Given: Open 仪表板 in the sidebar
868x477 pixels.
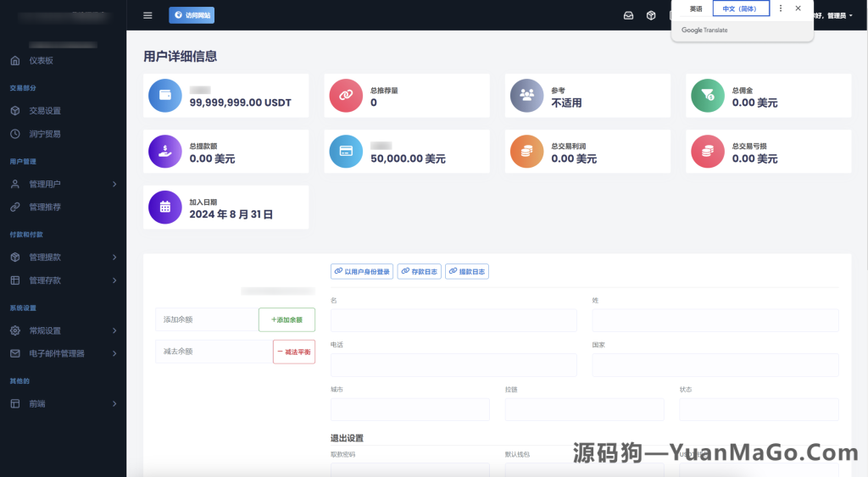Looking at the screenshot, I should pos(42,60).
